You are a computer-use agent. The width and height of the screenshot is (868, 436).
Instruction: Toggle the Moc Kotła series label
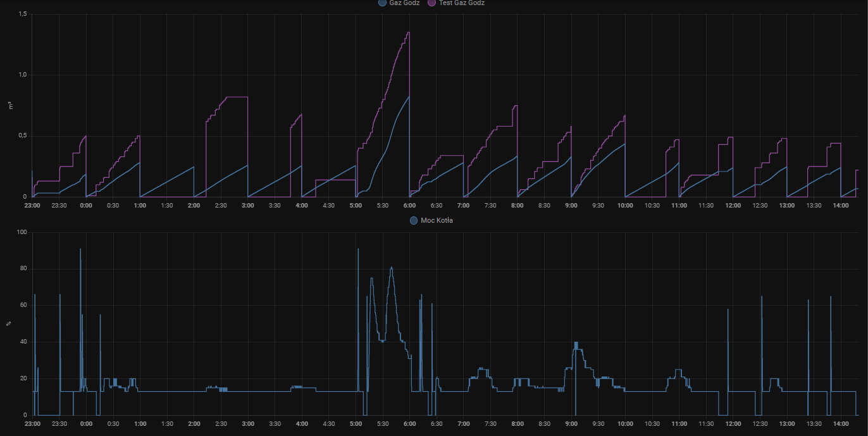click(x=437, y=220)
